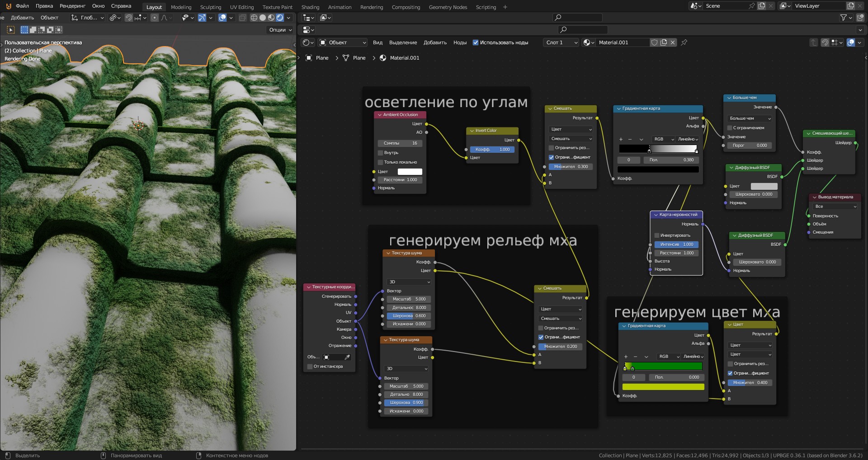Collapse the Ambient Occlusion node

point(380,115)
